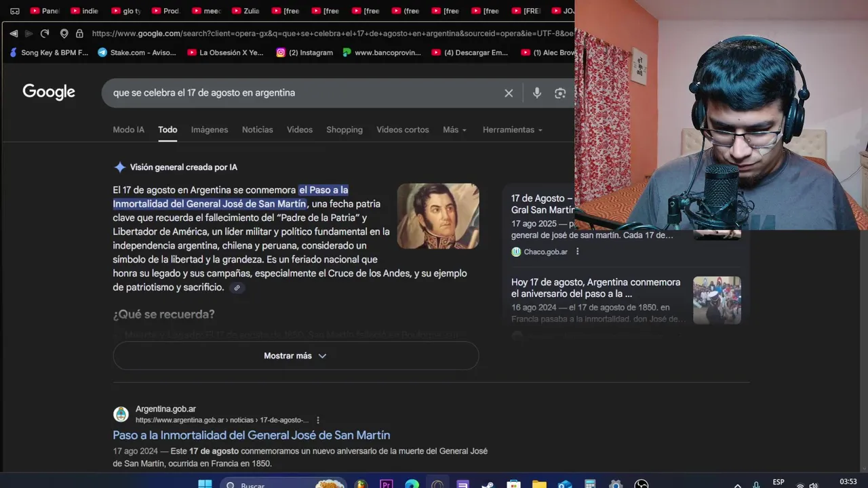Open the La Obsesión X Ye bookmark
Image resolution: width=868 pixels, height=488 pixels.
(226, 52)
